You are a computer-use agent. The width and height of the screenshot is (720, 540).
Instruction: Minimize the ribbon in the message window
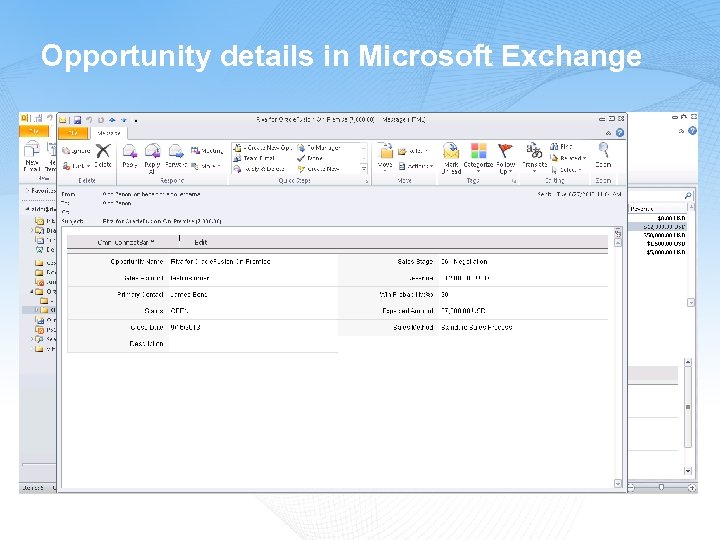pos(608,133)
